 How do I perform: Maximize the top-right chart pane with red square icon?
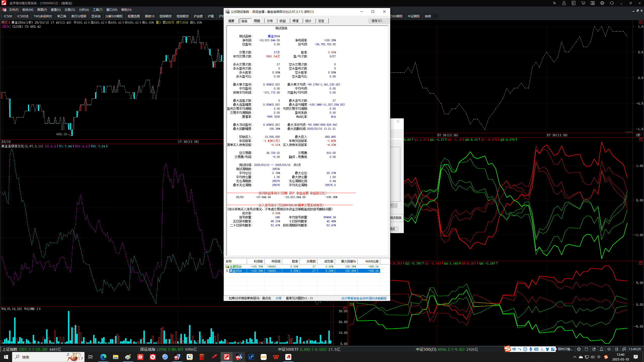point(641,22)
